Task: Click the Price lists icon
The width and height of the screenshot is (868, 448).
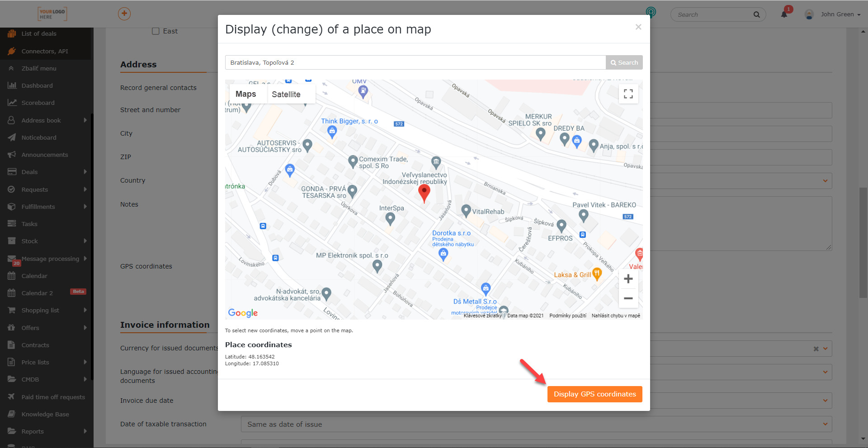Action: [12, 362]
